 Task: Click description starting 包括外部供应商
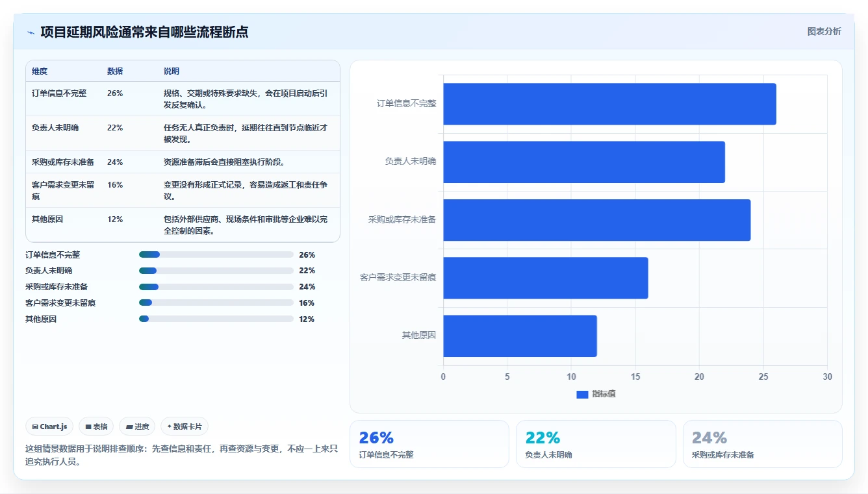coord(246,225)
